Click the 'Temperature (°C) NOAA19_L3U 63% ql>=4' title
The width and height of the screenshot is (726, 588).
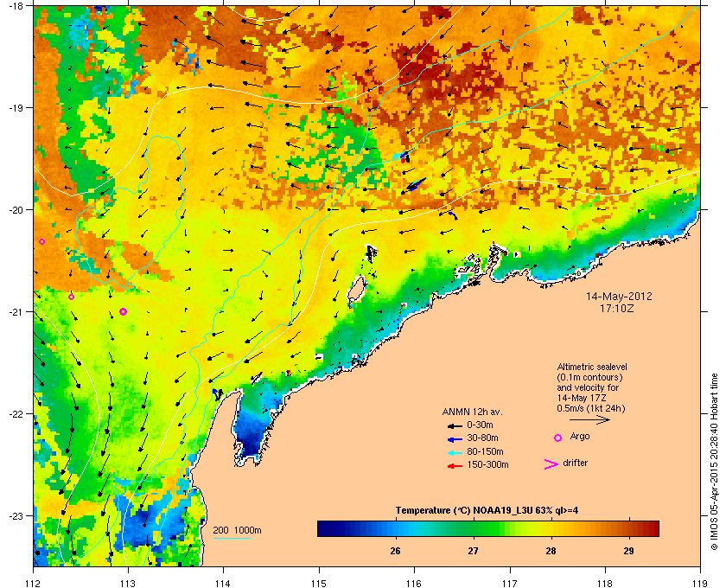[x=487, y=511]
